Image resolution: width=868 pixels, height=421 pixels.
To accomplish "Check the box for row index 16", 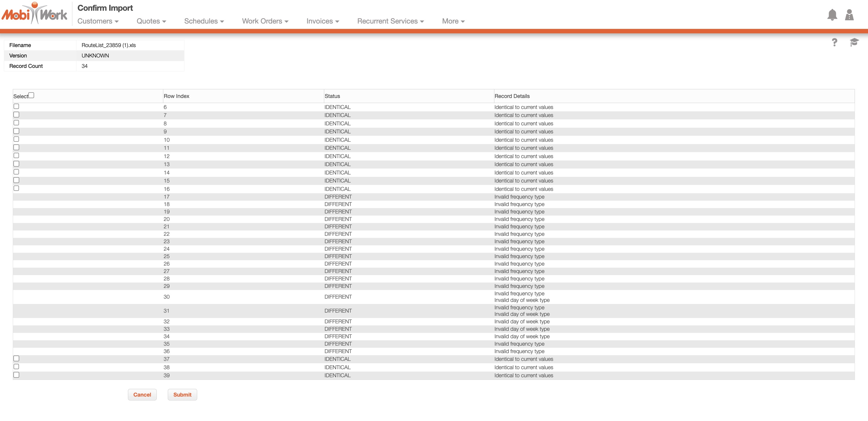I will click(16, 188).
